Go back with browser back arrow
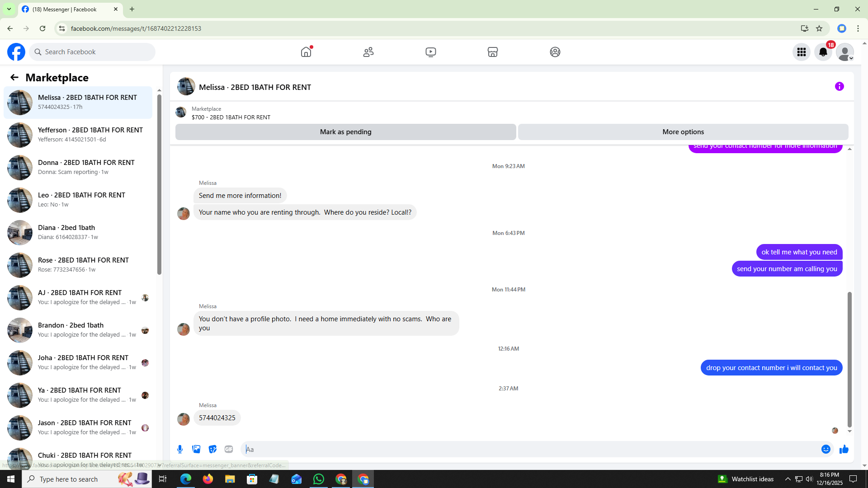The height and width of the screenshot is (488, 868). point(10,28)
